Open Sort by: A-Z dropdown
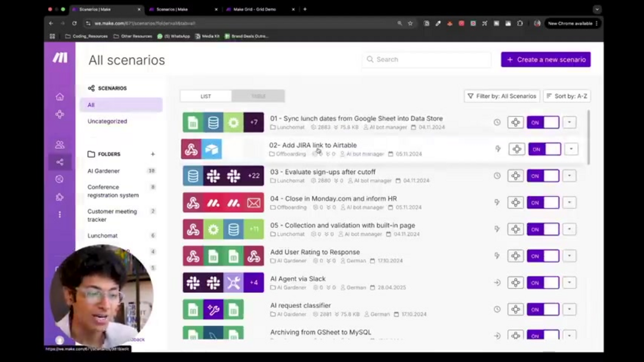The image size is (644, 362). point(566,95)
